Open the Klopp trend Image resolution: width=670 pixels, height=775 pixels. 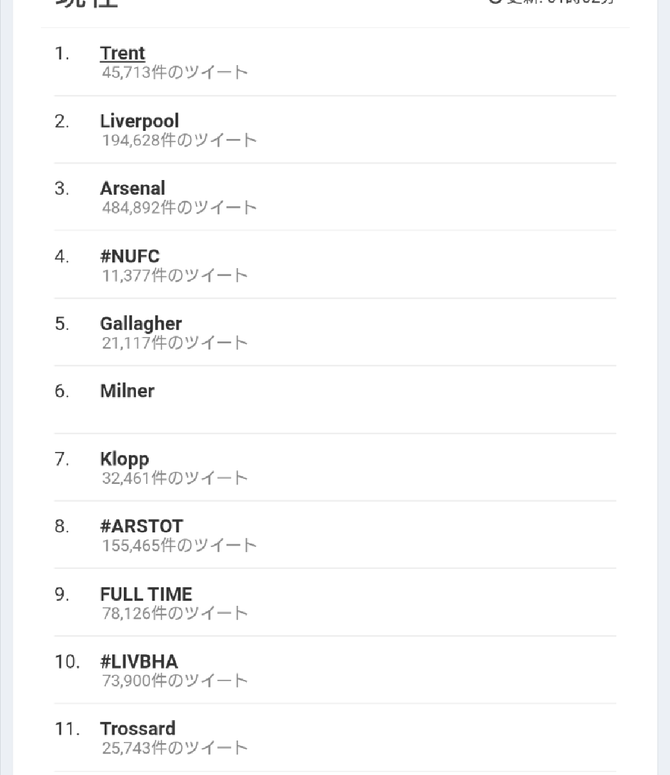[x=124, y=459]
